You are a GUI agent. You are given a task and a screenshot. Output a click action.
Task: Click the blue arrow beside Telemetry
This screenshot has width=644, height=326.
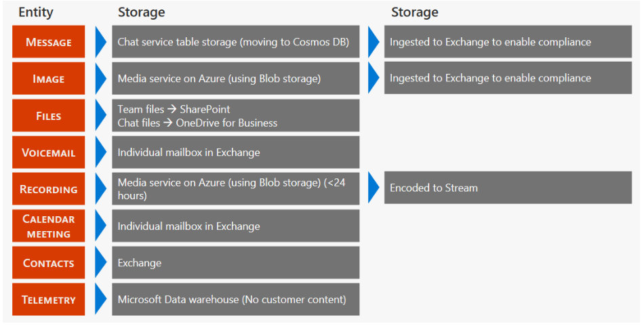coord(100,300)
